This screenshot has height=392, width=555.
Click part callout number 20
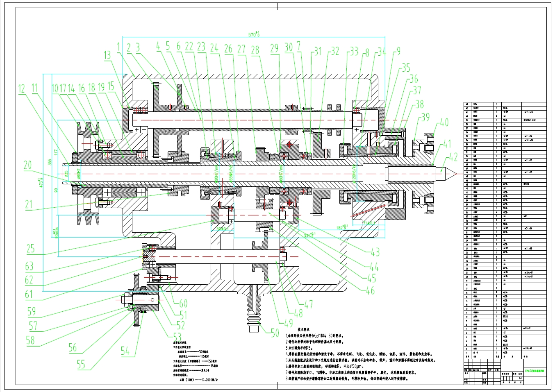point(27,165)
